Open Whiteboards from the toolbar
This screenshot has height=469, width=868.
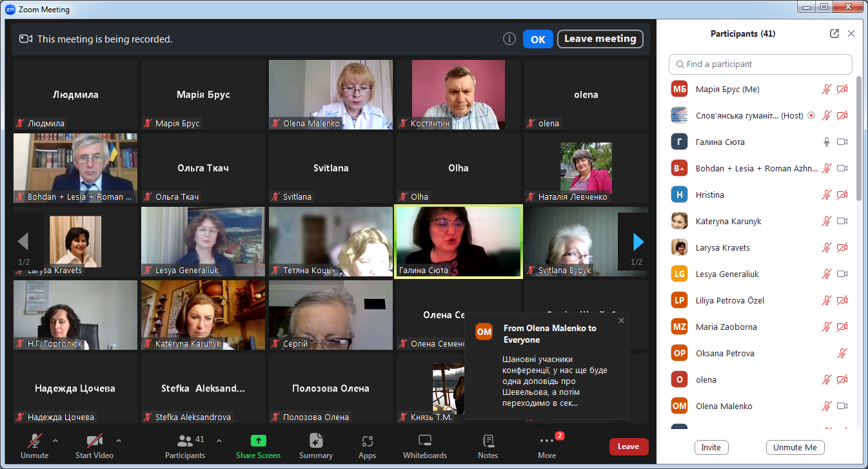pos(424,446)
